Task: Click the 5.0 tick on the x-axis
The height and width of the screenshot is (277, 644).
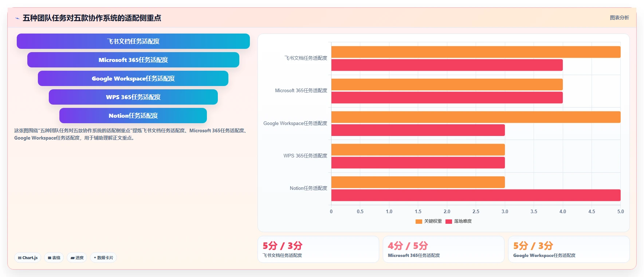Action: [620, 211]
